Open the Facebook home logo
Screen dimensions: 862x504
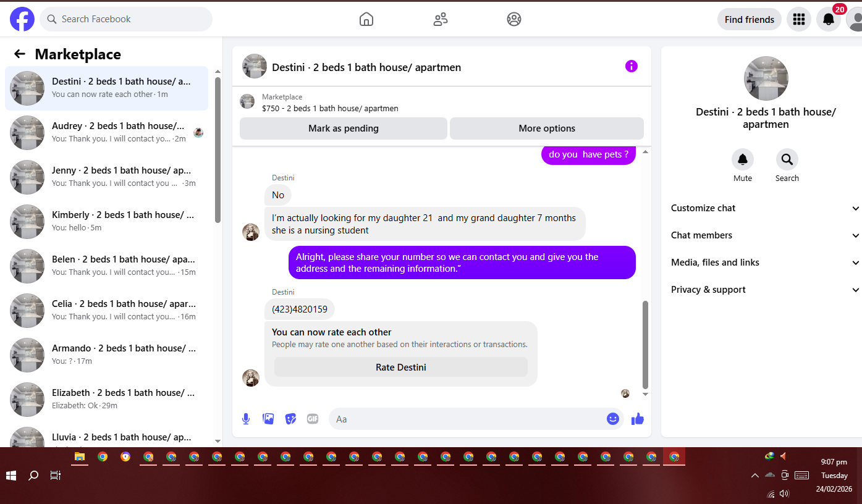pos(22,19)
